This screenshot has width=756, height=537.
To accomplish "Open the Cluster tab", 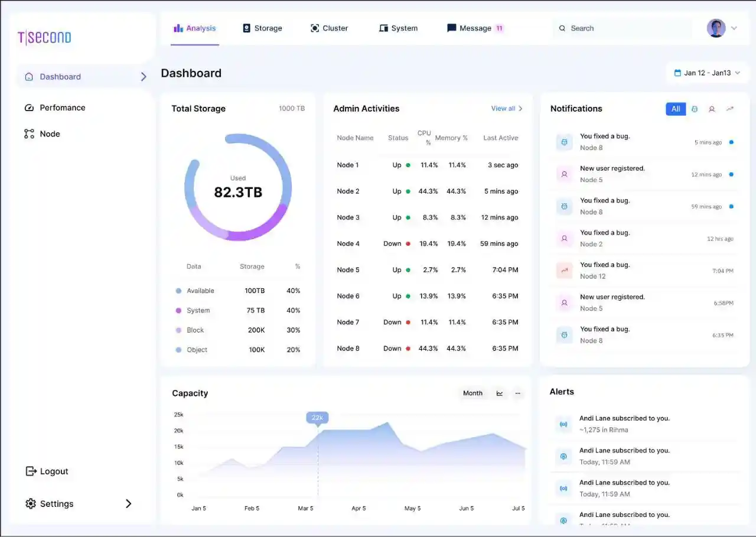I will coord(329,28).
